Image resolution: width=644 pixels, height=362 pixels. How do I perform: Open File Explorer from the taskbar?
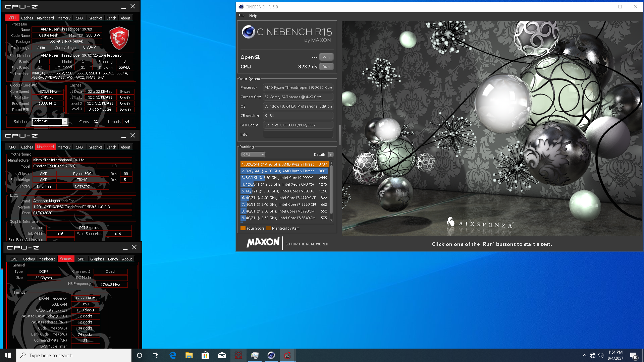pyautogui.click(x=189, y=355)
